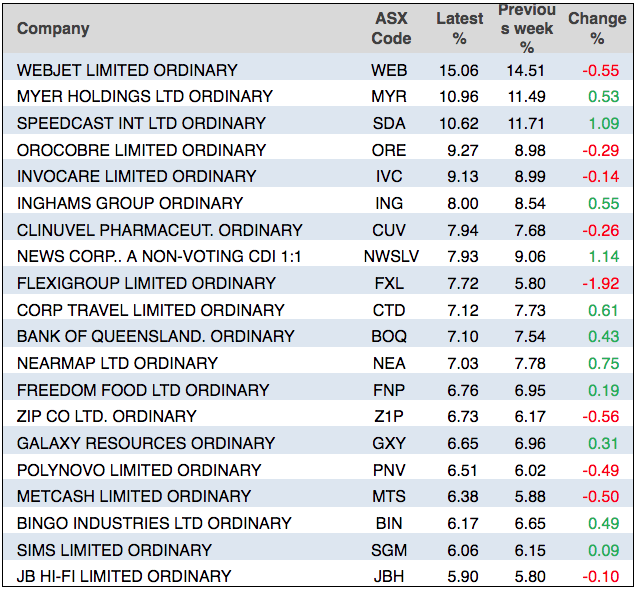The height and width of the screenshot is (591, 640).
Task: Click the ORE code cell
Action: point(389,150)
